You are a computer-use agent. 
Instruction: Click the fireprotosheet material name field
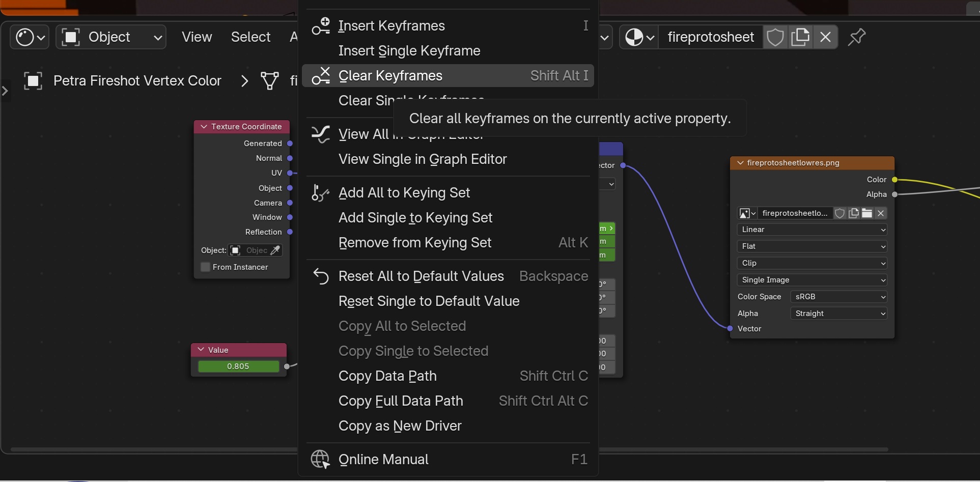click(x=711, y=37)
